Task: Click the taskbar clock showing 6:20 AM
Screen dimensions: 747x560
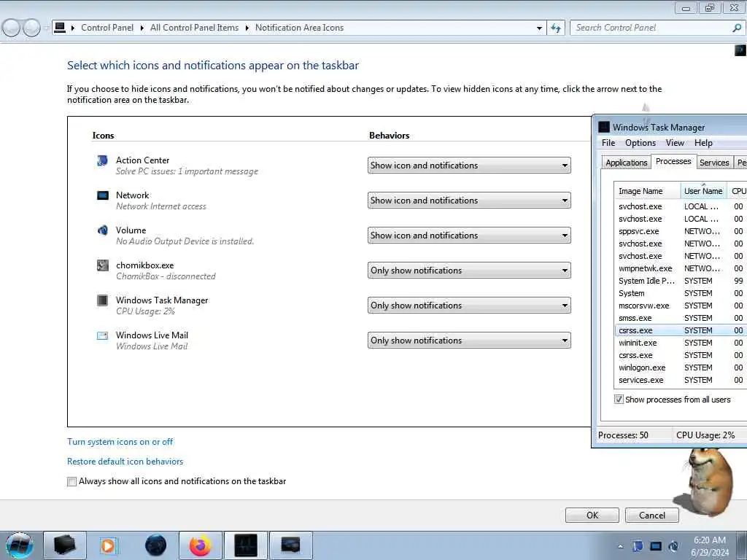Action: pos(710,546)
